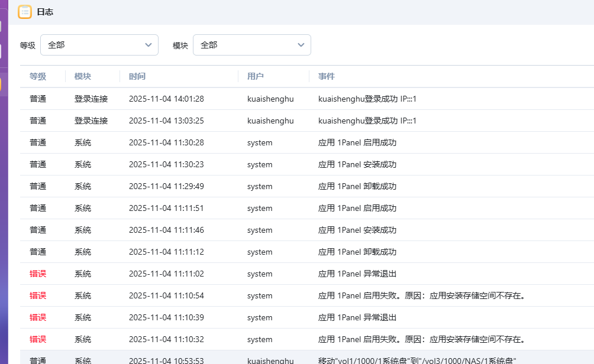Screen dimensions: 594x364
Task: Click the 用户 column header
Action: 256,76
